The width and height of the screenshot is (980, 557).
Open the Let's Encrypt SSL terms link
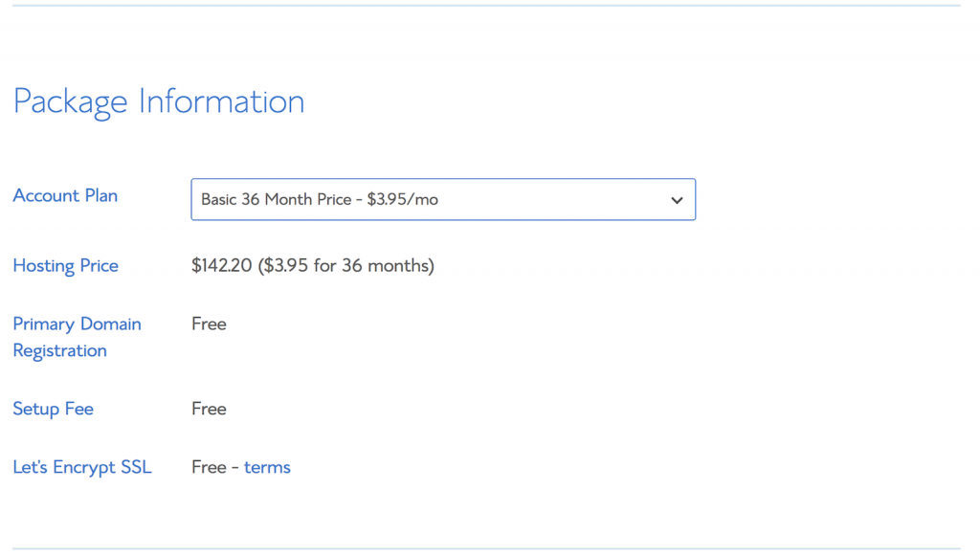coord(267,467)
